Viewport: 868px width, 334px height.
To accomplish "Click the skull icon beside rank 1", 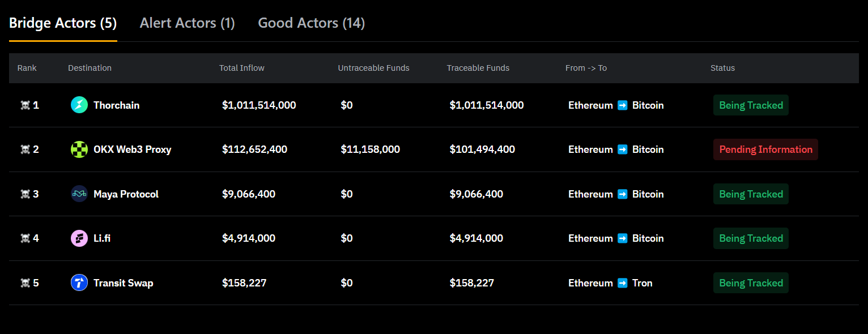I will click(25, 105).
